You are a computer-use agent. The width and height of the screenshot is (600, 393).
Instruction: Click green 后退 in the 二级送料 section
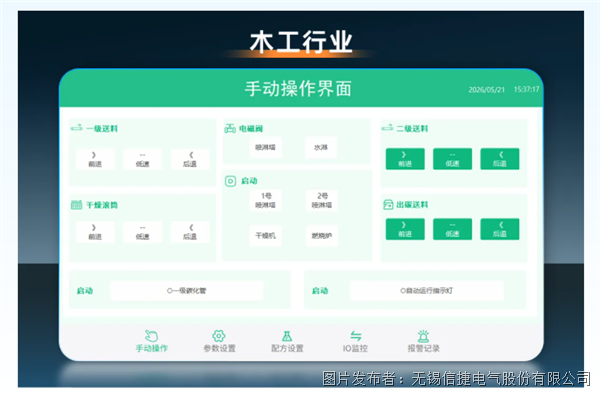(500, 159)
